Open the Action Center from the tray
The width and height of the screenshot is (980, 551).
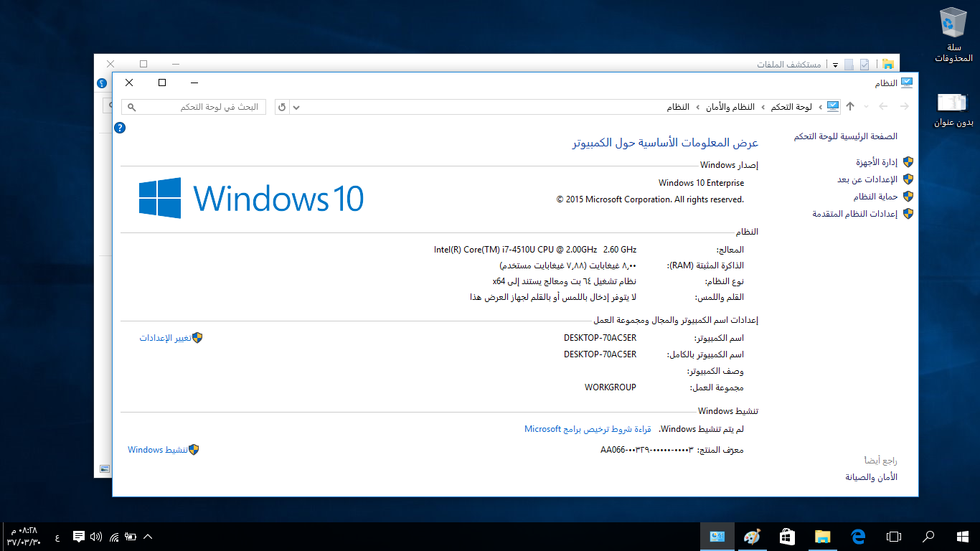click(79, 536)
